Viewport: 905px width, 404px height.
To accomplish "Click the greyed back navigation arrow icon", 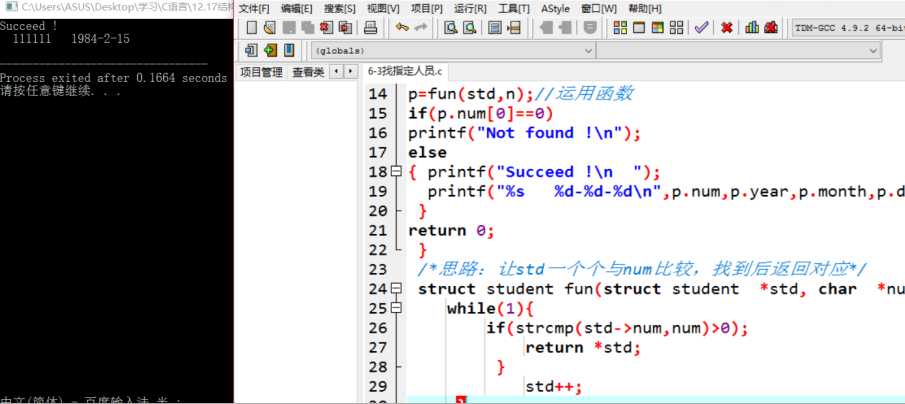I will [x=545, y=28].
